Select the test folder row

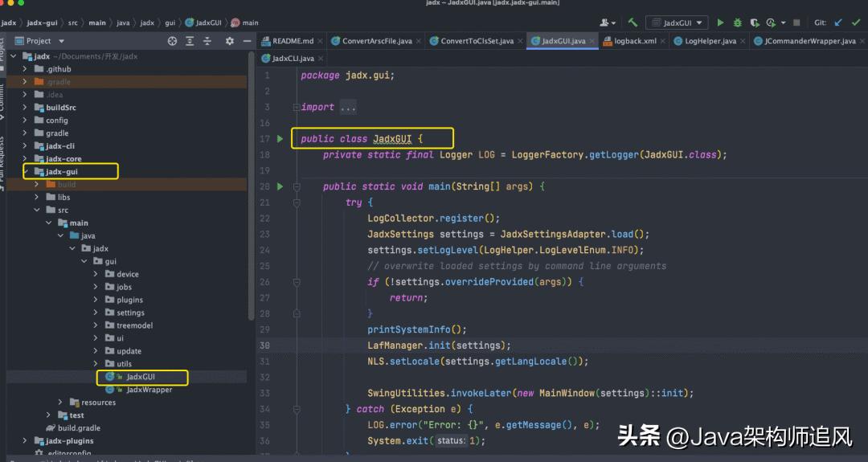[126, 415]
